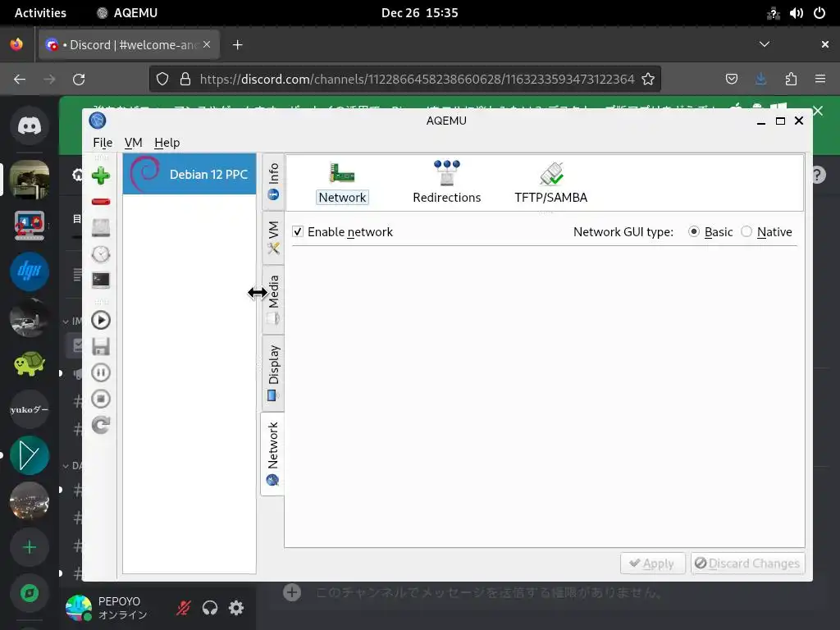Open the teal play-arrow server in Discord
Screen dimensions: 840x630
[30, 456]
